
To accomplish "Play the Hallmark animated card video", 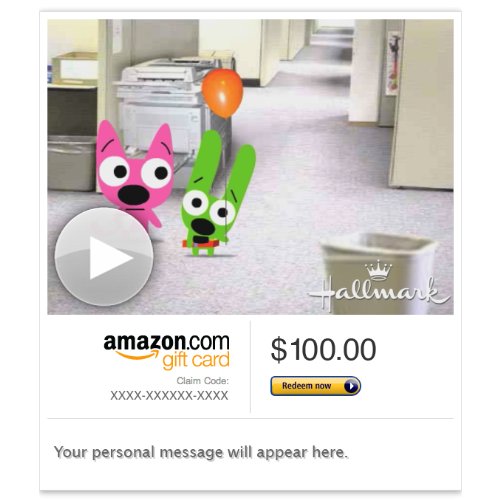I will point(104,257).
